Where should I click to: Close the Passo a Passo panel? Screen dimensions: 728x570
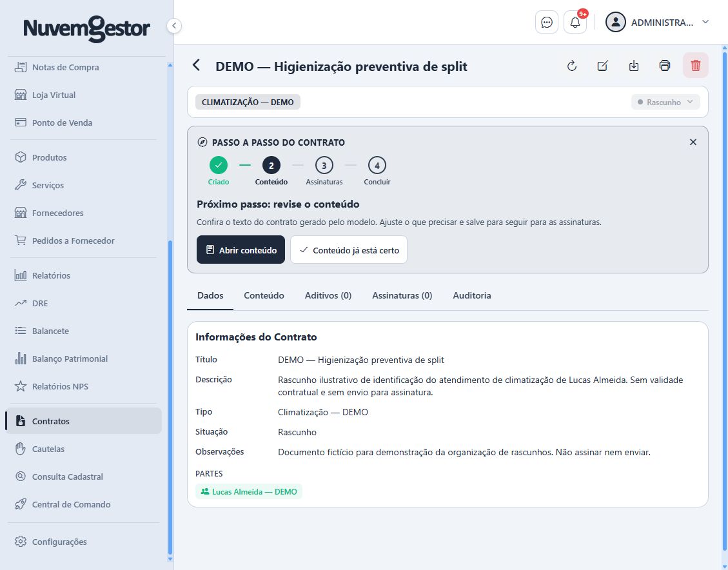(x=693, y=142)
